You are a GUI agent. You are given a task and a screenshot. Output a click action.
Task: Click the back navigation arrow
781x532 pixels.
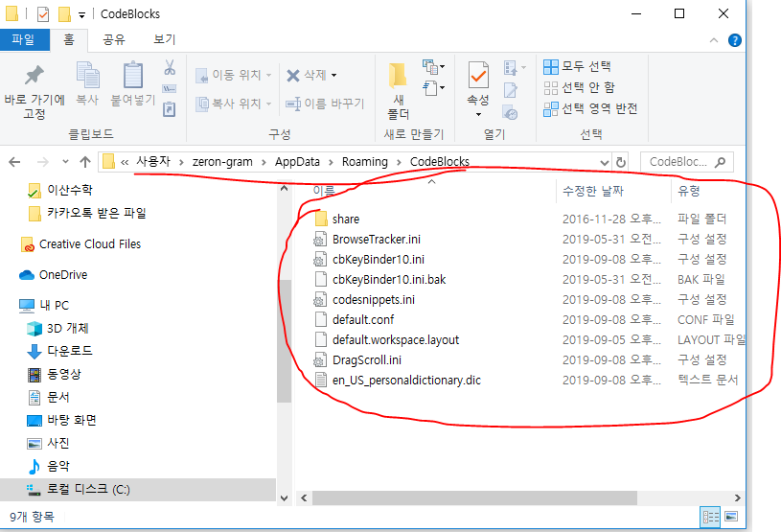point(15,162)
